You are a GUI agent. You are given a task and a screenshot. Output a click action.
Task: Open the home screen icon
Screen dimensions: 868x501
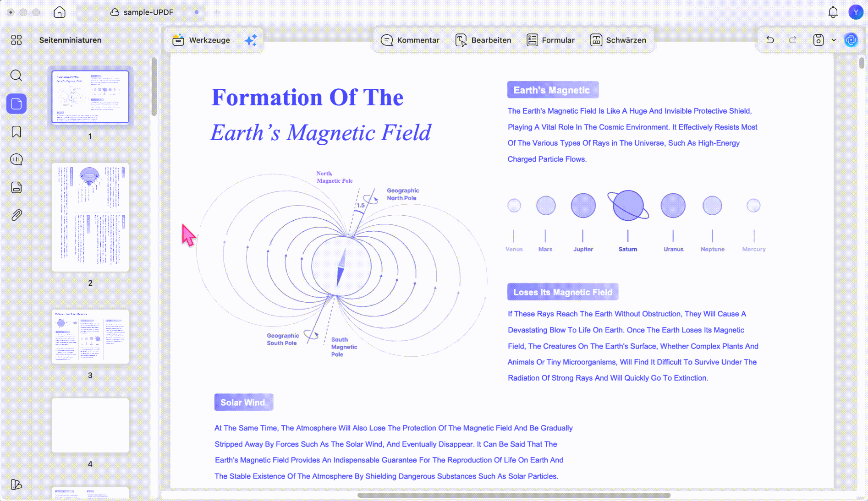click(60, 12)
